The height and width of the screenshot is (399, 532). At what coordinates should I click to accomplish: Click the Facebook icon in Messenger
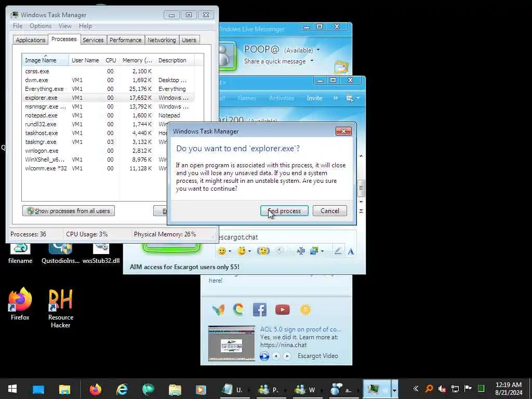[260, 310]
